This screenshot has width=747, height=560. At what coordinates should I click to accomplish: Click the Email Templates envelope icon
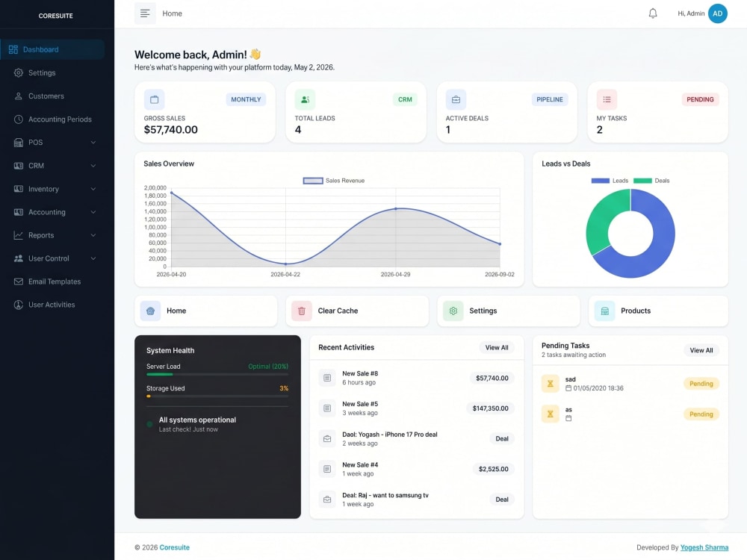pyautogui.click(x=19, y=281)
